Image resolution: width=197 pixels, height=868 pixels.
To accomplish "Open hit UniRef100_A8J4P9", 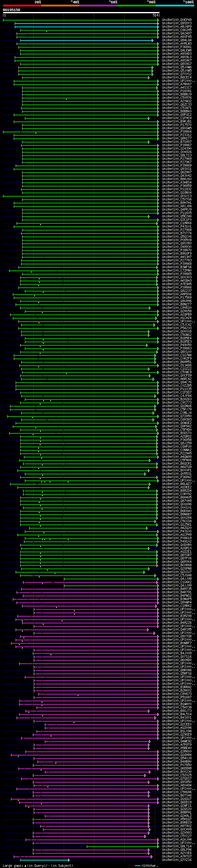I will (x=177, y=26).
